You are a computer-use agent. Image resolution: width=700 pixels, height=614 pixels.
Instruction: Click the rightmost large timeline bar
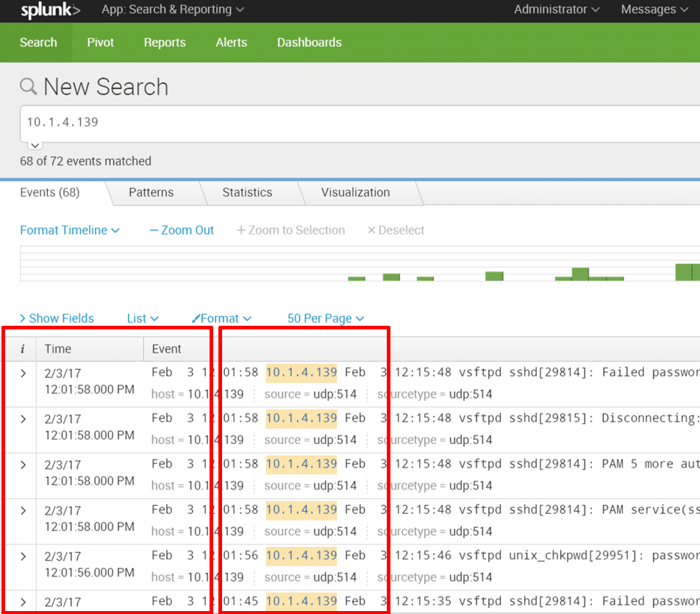(x=687, y=272)
